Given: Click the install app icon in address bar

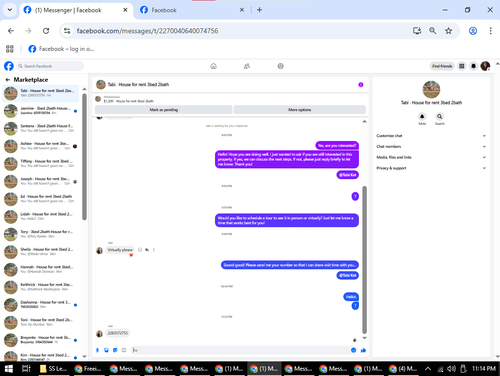Looking at the screenshot, I should click(x=417, y=31).
